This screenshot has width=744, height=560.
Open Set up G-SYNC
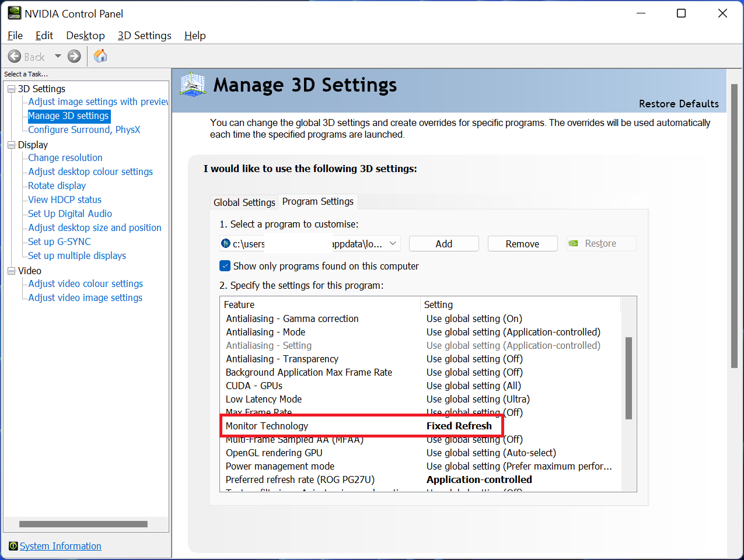click(x=60, y=242)
